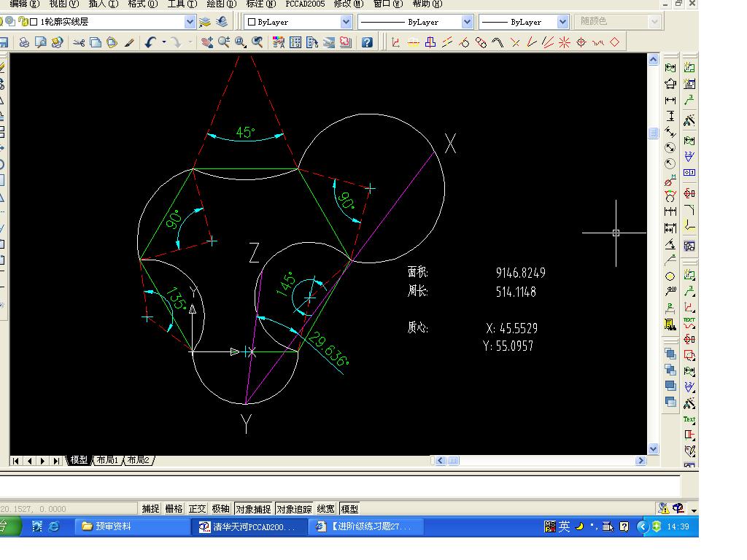This screenshot has height=560, width=747.
Task: Click the 英 input language indicator in tray
Action: point(564,526)
